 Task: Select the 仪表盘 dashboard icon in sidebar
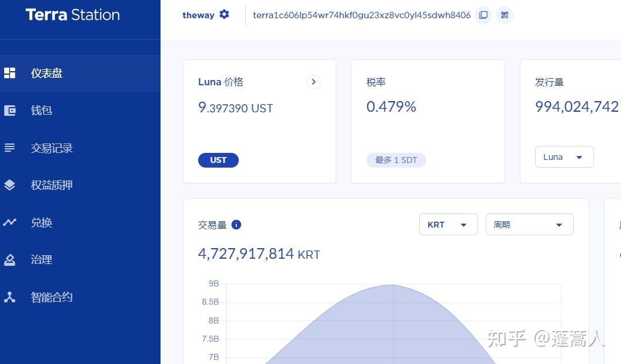coord(9,72)
